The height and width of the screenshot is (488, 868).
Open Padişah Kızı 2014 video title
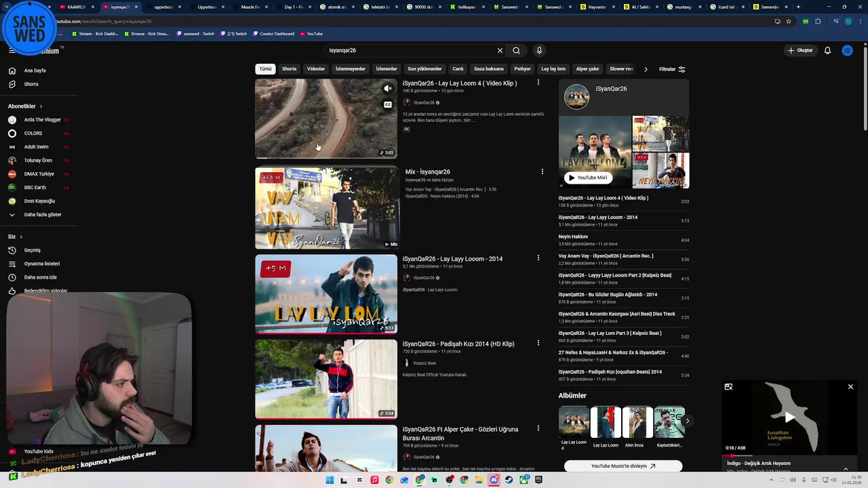tap(458, 344)
